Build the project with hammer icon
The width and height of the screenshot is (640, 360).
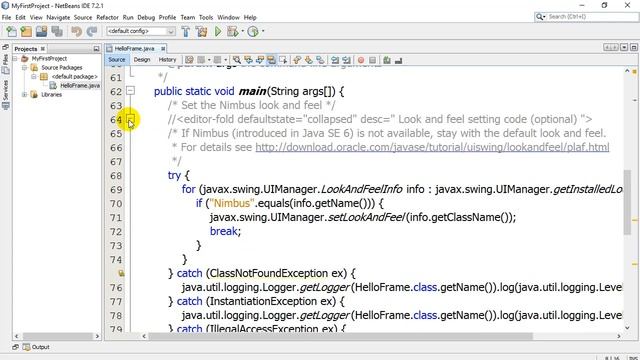186,31
